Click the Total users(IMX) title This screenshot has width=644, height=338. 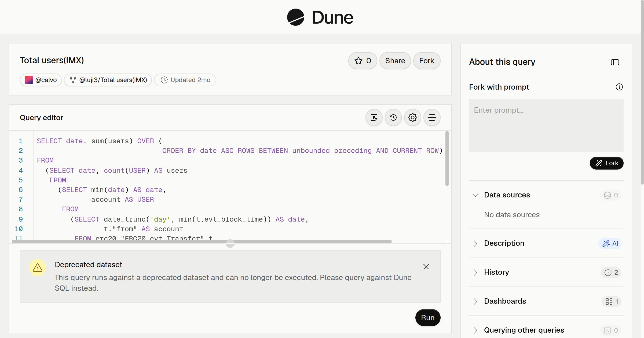[52, 60]
